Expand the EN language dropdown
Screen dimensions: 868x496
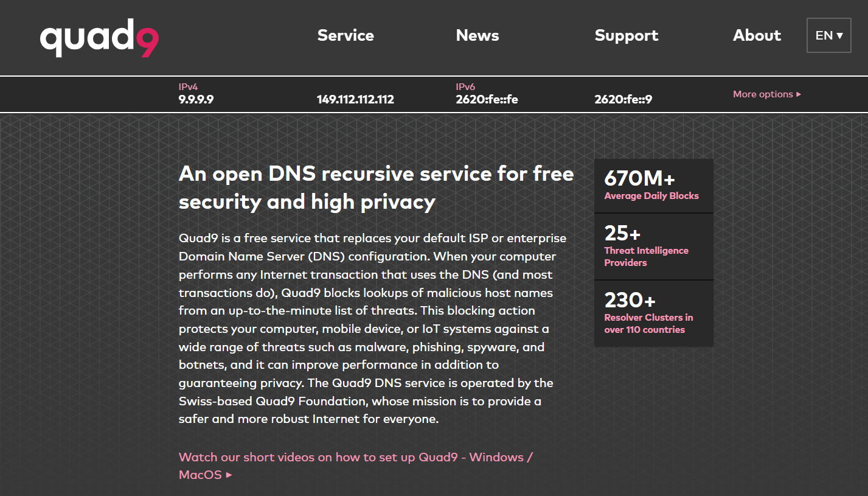coord(829,35)
